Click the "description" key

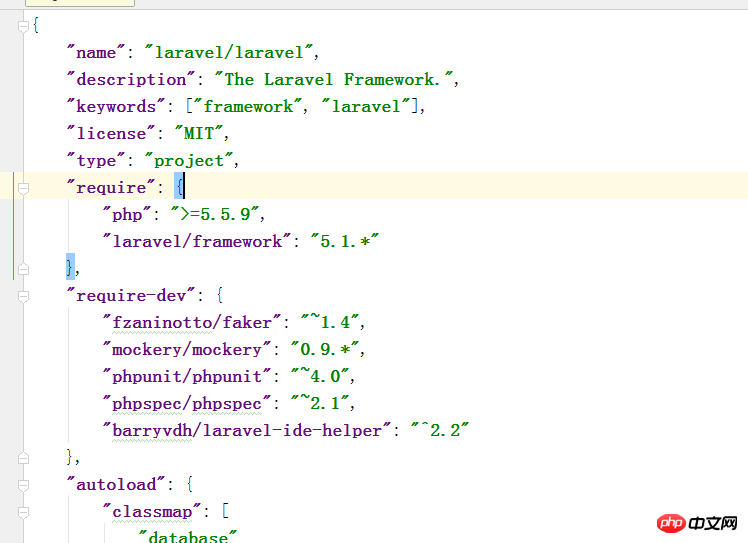tap(131, 79)
